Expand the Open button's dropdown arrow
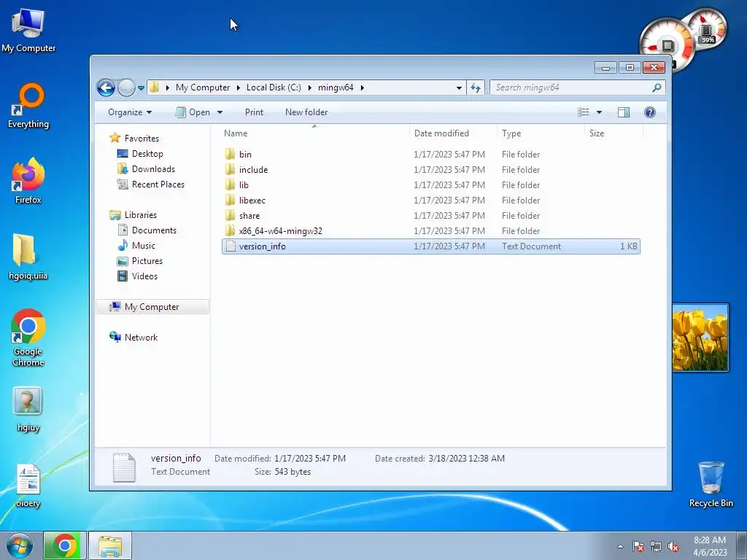The width and height of the screenshot is (747, 560). [220, 112]
